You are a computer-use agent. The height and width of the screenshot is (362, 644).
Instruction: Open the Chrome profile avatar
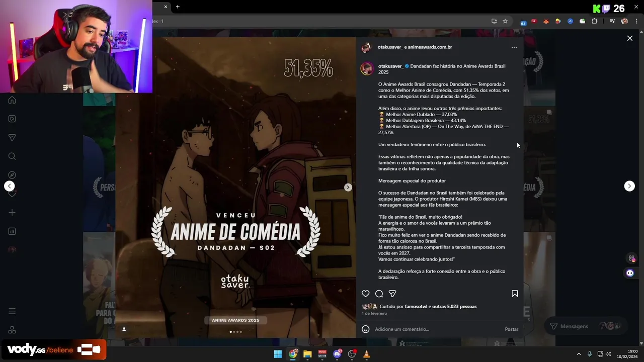click(624, 21)
